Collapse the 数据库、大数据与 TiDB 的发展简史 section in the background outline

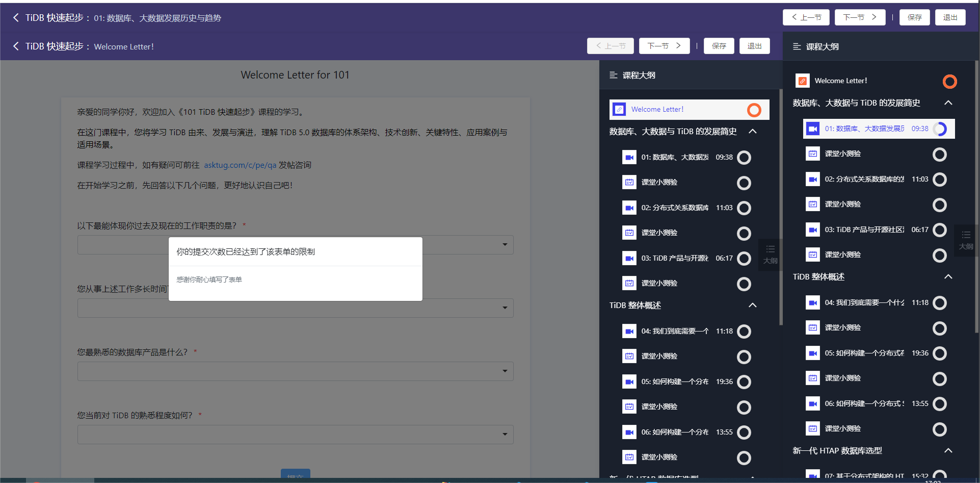[948, 103]
